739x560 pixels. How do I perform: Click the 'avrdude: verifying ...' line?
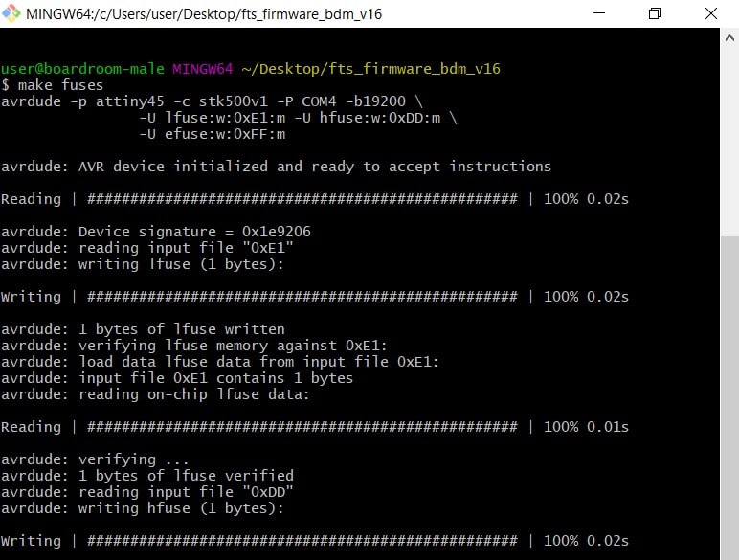click(94, 459)
